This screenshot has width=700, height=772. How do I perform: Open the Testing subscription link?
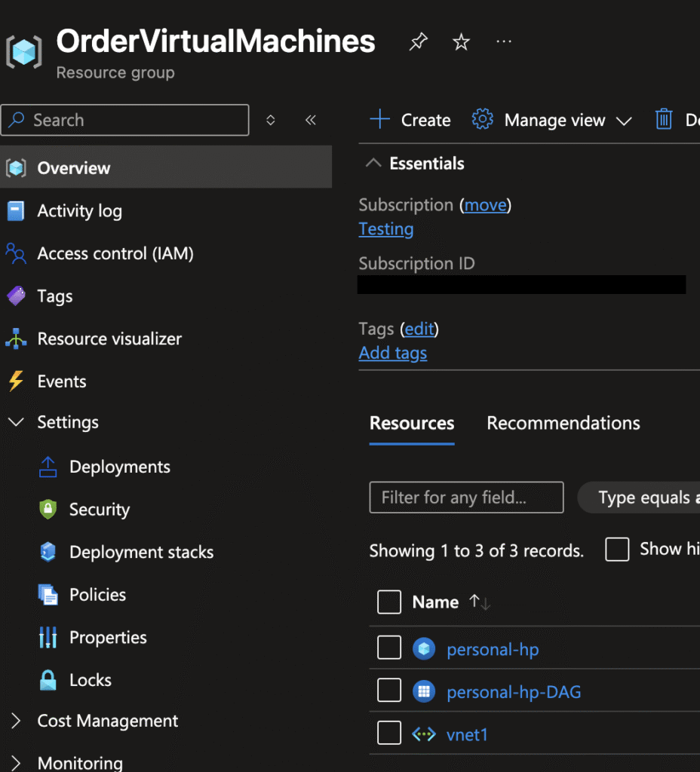click(385, 229)
